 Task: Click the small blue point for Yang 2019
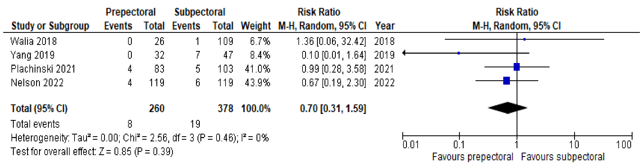(x=459, y=53)
